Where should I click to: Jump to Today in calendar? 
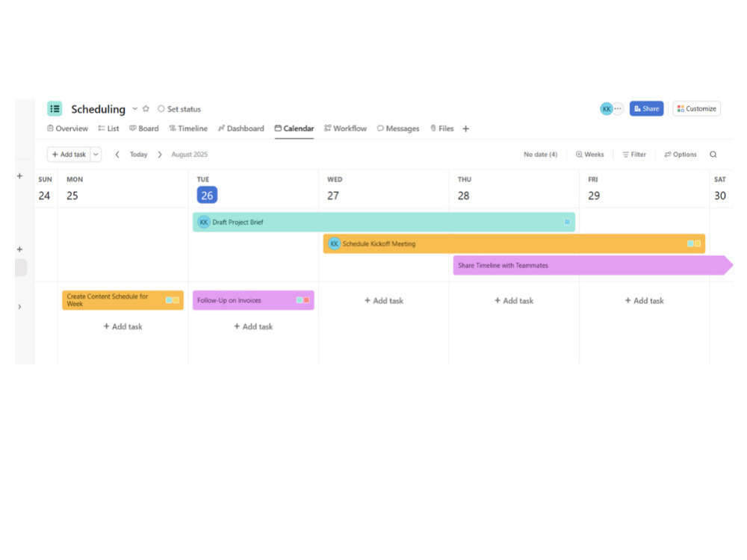pyautogui.click(x=139, y=155)
